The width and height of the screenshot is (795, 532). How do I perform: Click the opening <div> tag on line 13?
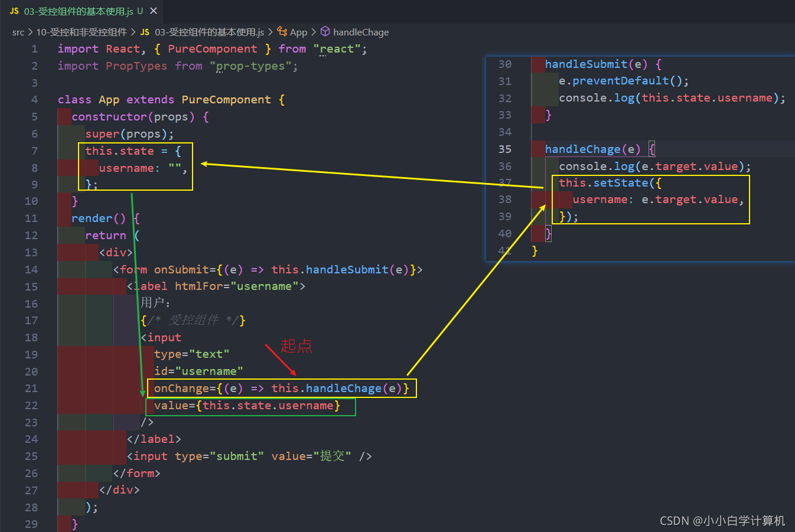pyautogui.click(x=116, y=253)
